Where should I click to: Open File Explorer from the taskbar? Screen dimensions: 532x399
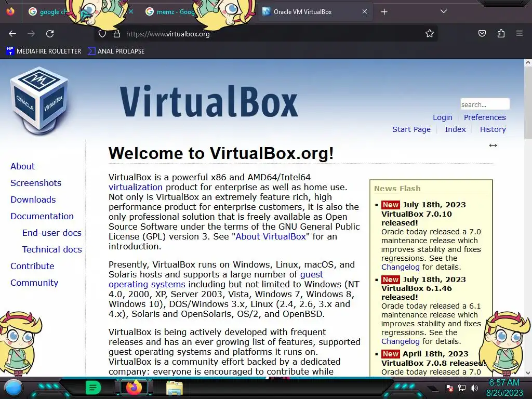click(175, 388)
